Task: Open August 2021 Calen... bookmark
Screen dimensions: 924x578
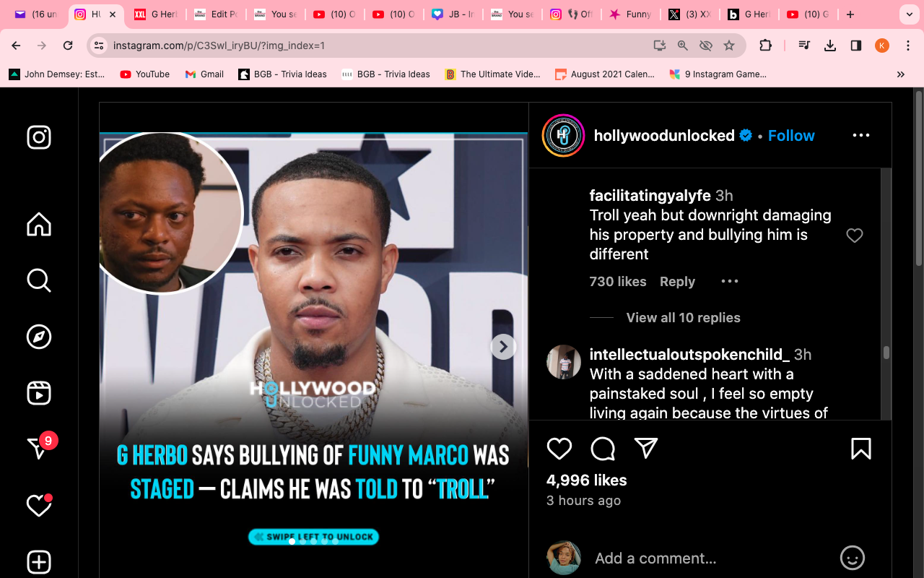Action: 605,74
